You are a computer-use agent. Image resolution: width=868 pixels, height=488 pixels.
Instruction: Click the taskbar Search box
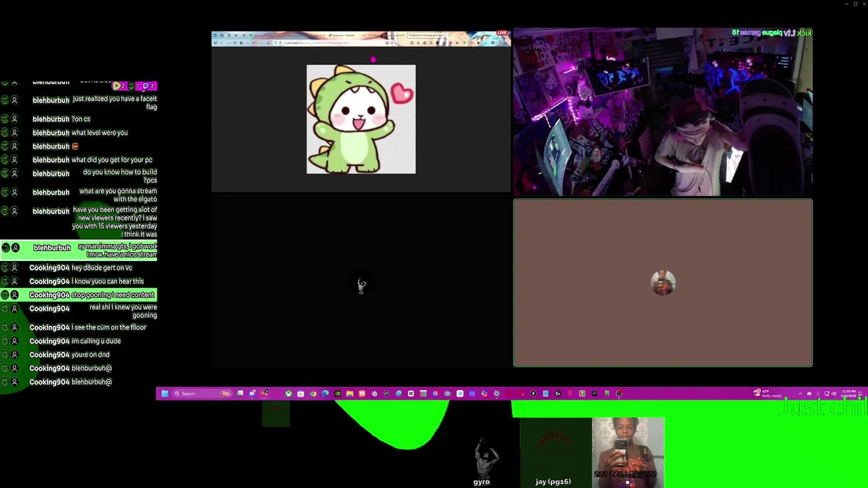[x=202, y=393]
